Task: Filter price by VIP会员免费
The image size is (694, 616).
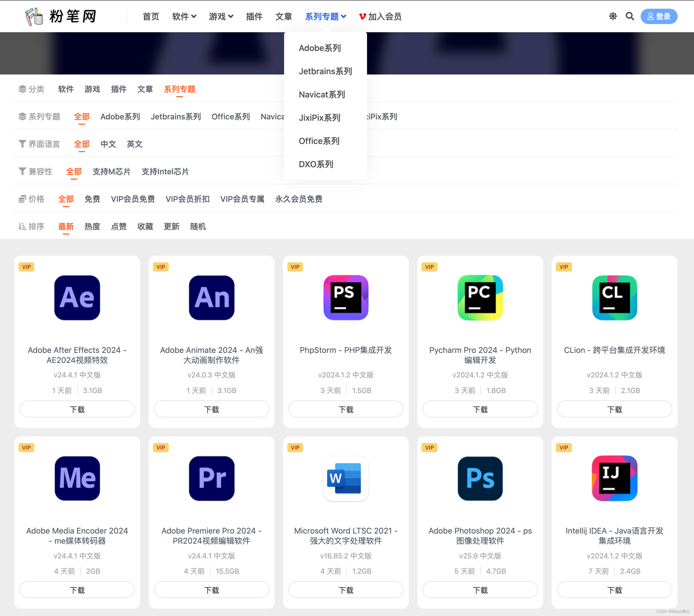Action: (x=133, y=199)
